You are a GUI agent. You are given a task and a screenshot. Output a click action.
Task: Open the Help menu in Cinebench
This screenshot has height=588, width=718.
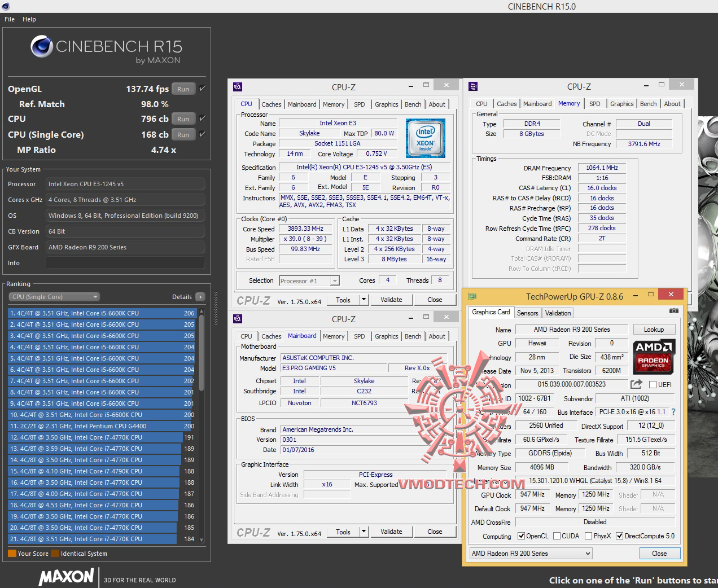(x=29, y=19)
